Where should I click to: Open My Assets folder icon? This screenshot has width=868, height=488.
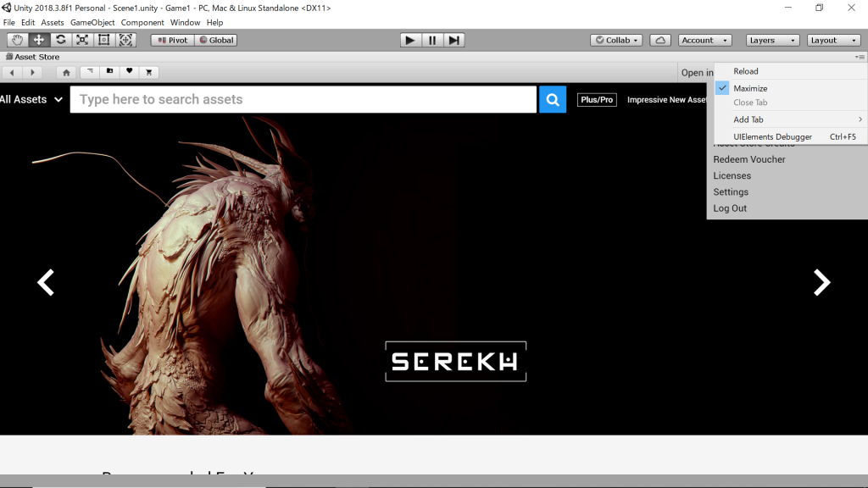(109, 72)
